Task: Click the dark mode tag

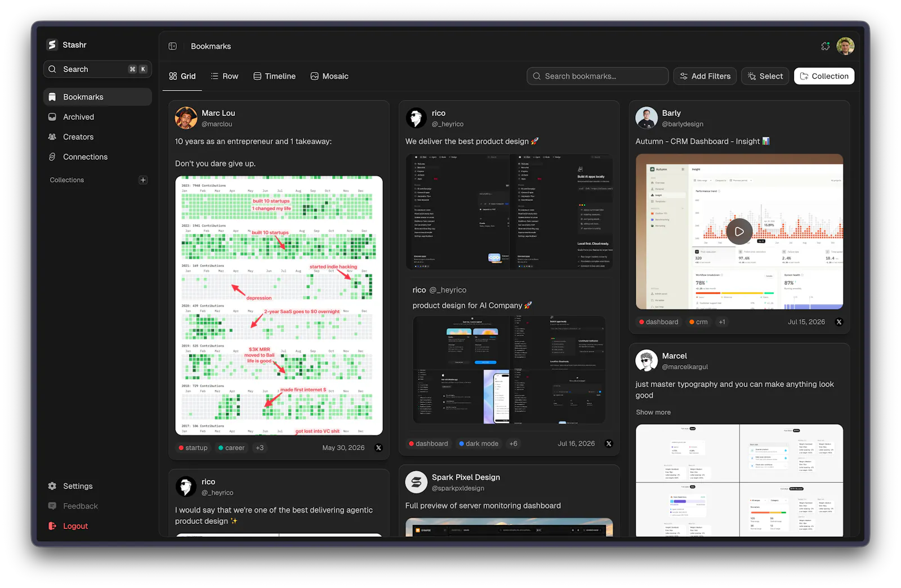Action: coord(479,443)
